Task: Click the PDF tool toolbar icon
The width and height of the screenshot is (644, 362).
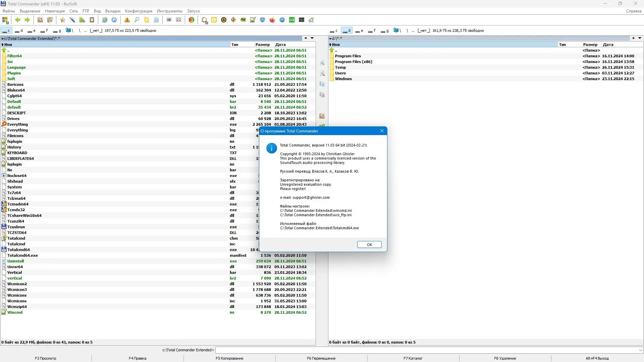Action: pyautogui.click(x=243, y=20)
